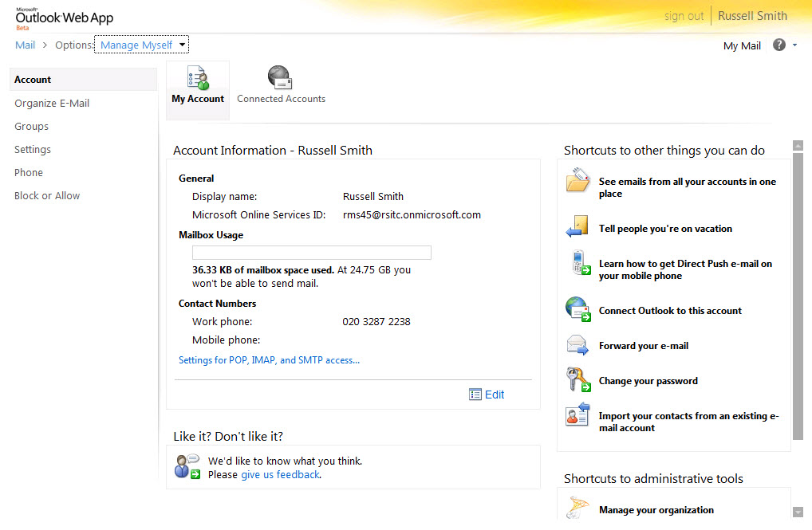
Task: Open Settings for POP, IMAP, and SMTP access
Action: [269, 360]
